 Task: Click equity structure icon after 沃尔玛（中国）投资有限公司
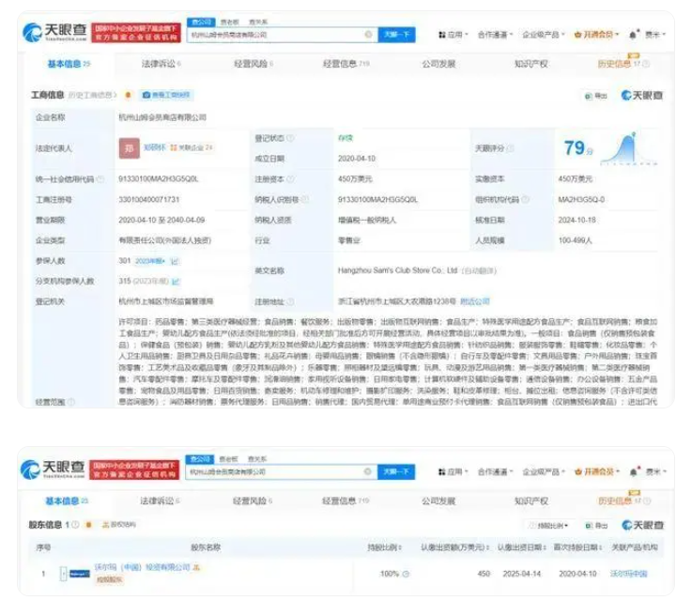click(196, 567)
